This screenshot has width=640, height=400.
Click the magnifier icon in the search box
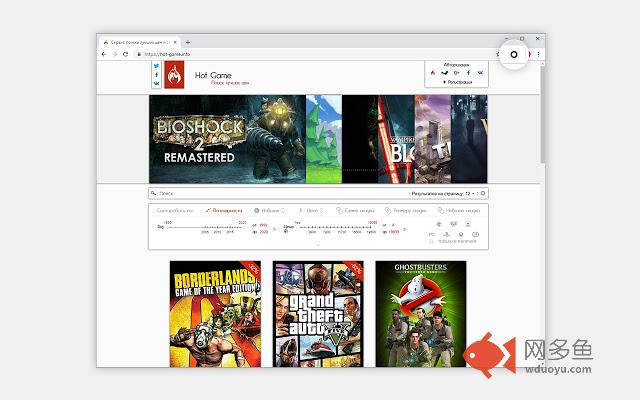(153, 193)
